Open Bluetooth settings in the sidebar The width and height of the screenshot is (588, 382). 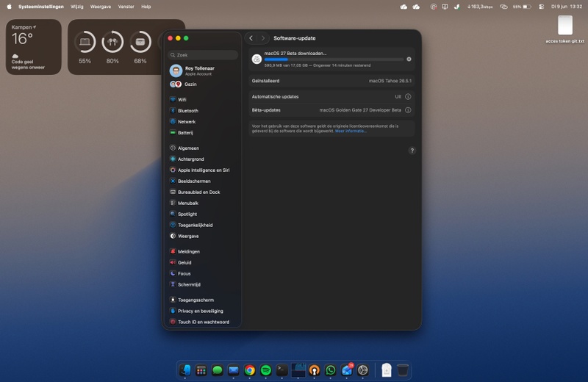(x=203, y=111)
